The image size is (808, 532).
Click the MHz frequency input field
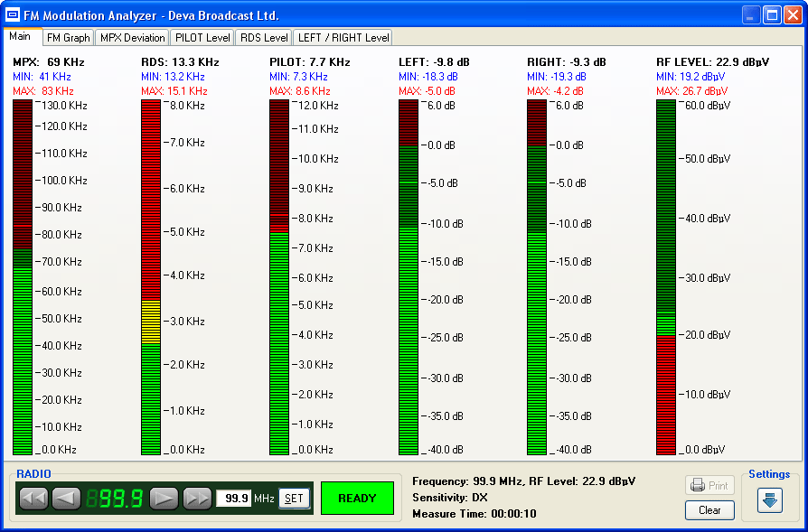pos(233,498)
